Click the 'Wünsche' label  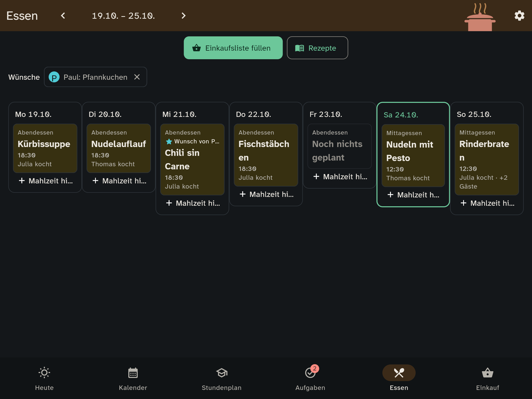pyautogui.click(x=24, y=77)
